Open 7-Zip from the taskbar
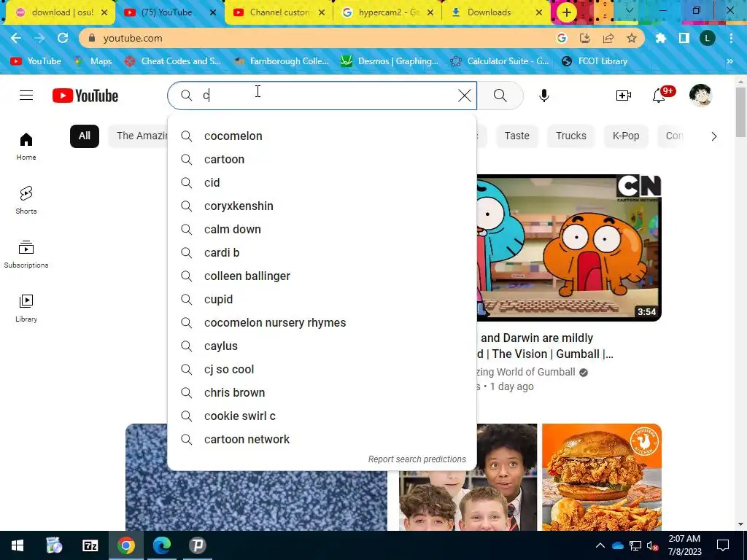 click(90, 545)
